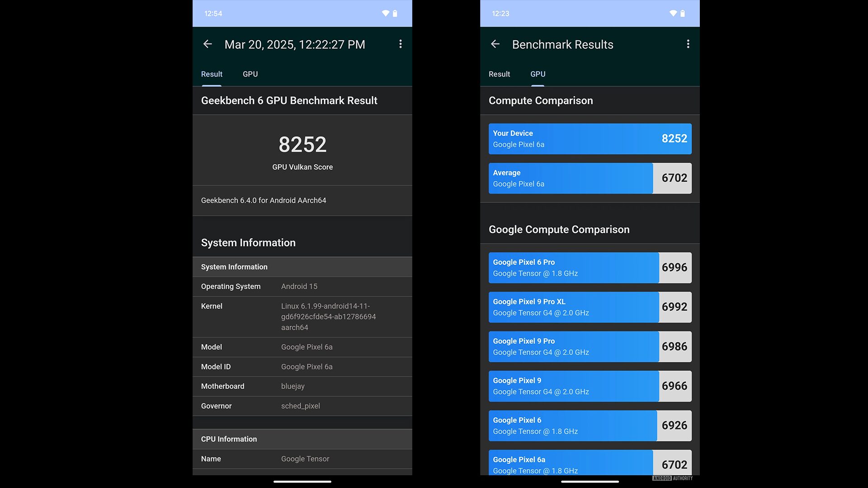Tap Google Pixel 6 6926 bar
Screen dimensions: 868x488
point(590,426)
